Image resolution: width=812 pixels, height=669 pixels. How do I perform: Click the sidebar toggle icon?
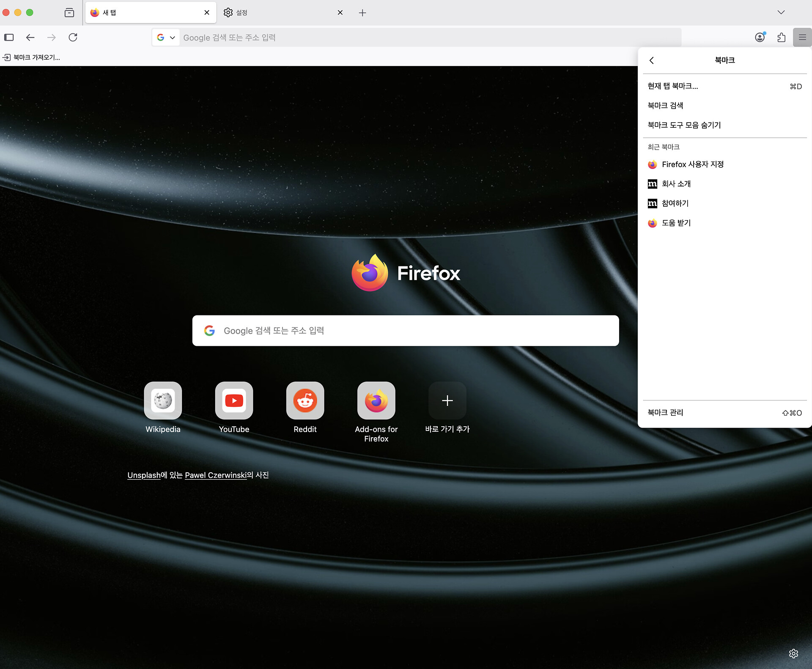coord(9,37)
